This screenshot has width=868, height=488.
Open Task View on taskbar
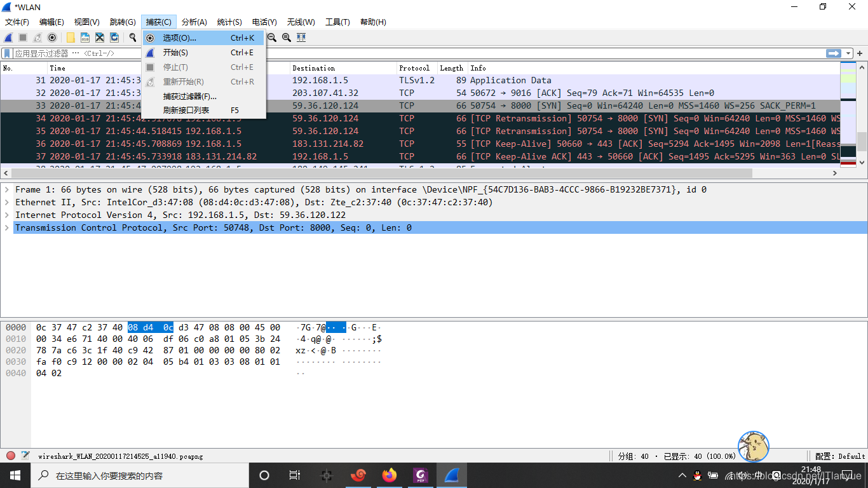click(295, 475)
